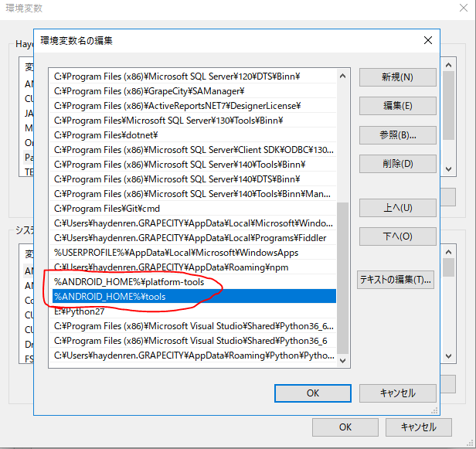Close the 環境変数名の編集 dialog with X
The height and width of the screenshot is (449, 476).
pos(428,40)
